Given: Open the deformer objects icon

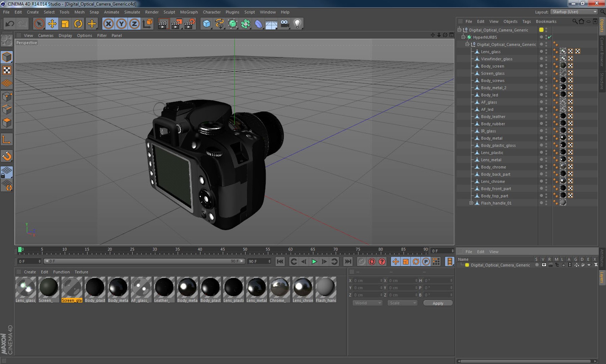Looking at the screenshot, I should (x=258, y=24).
